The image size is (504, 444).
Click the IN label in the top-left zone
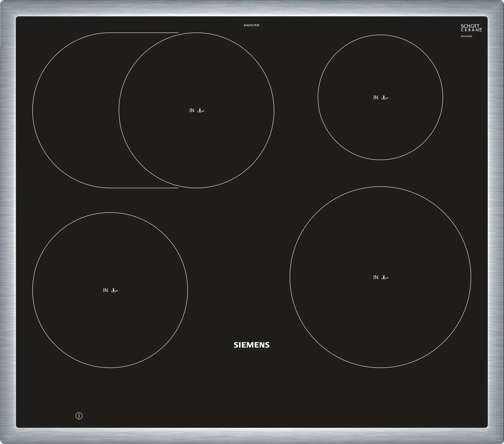tap(192, 110)
